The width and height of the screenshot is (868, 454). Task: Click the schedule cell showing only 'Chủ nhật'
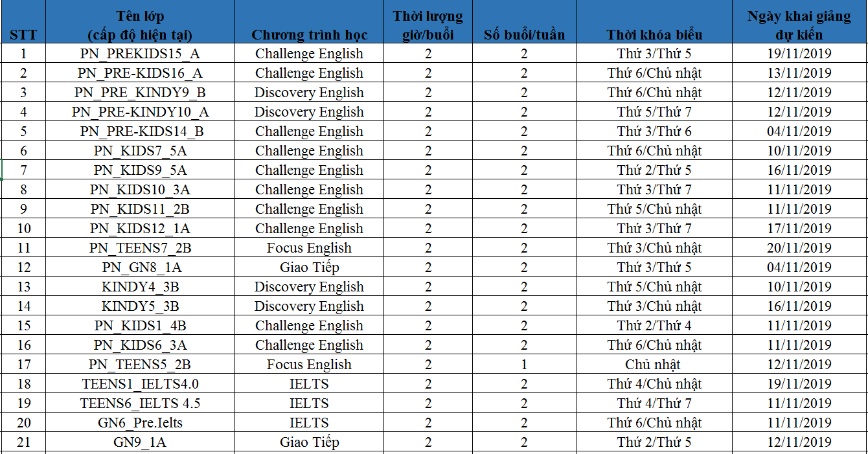pyautogui.click(x=654, y=365)
